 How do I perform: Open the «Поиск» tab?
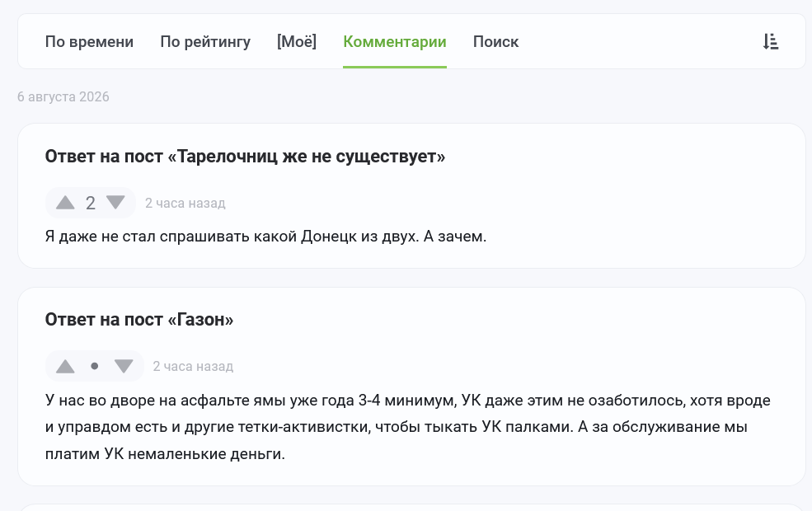[x=495, y=41]
